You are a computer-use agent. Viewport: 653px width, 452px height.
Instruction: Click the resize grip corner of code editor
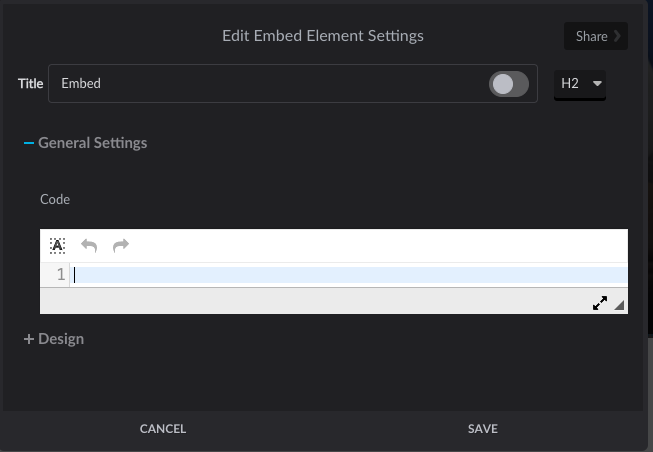pos(620,305)
